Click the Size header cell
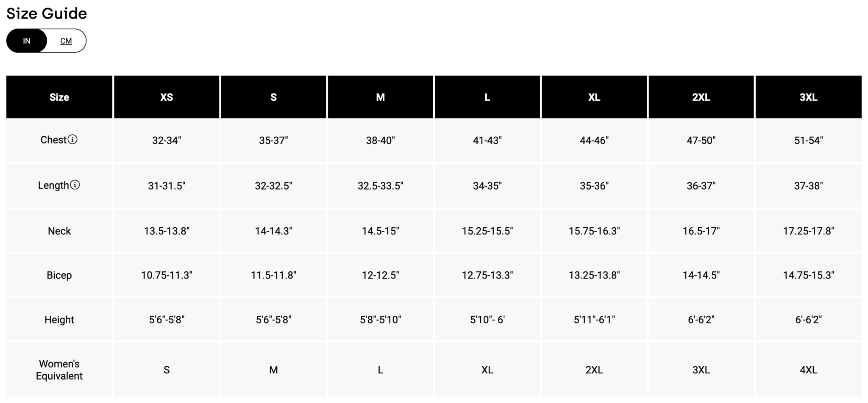868x403 pixels. point(59,97)
